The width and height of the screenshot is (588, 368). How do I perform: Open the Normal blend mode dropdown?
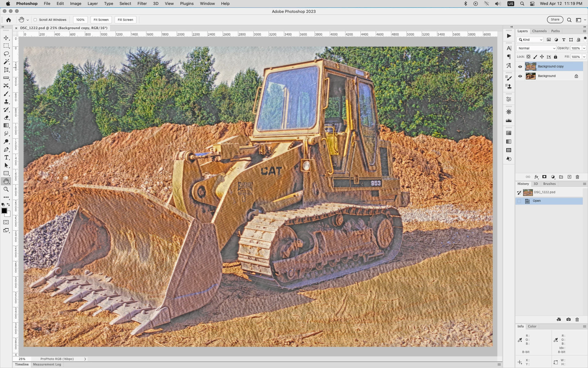click(x=536, y=48)
